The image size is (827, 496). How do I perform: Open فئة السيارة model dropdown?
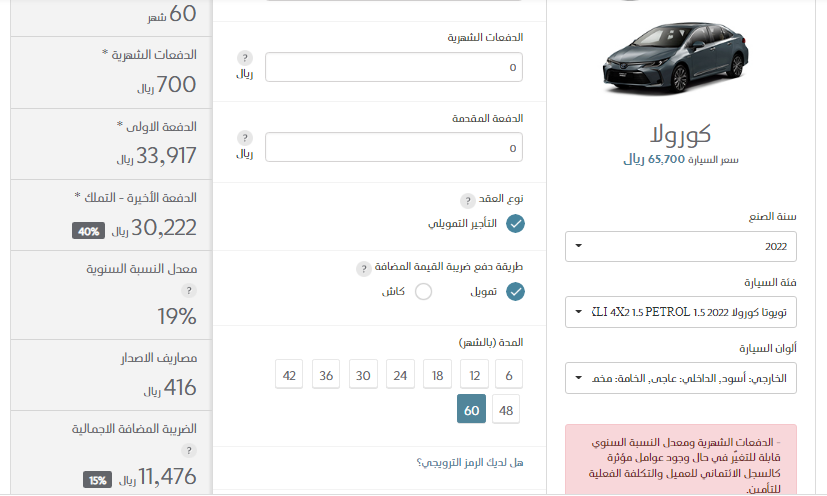point(680,312)
